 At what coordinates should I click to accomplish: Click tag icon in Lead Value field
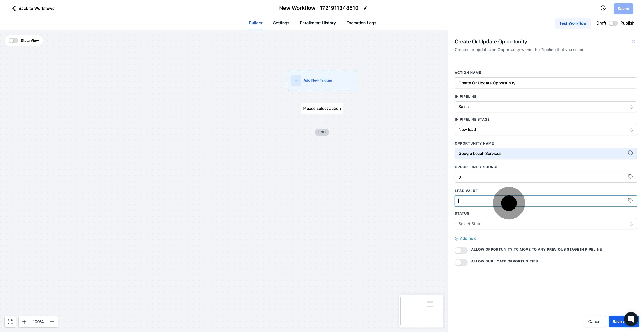[630, 201]
